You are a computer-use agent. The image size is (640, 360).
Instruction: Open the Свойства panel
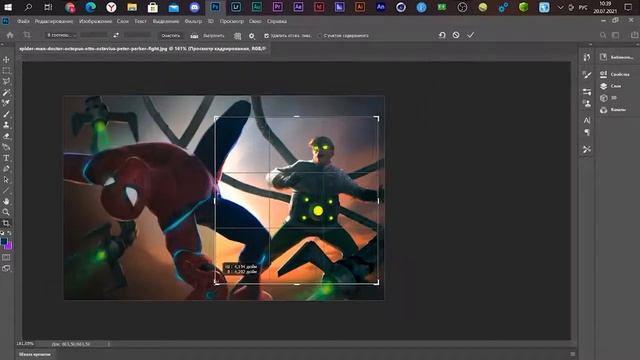pyautogui.click(x=615, y=74)
